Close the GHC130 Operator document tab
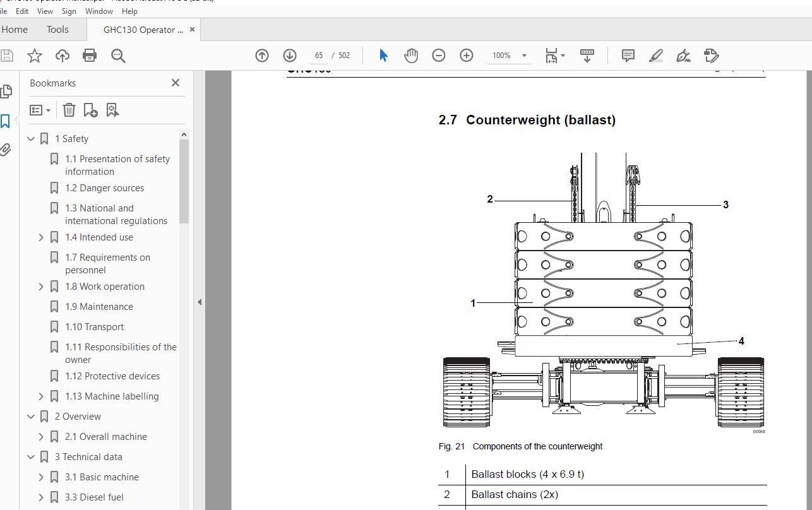 coord(192,30)
